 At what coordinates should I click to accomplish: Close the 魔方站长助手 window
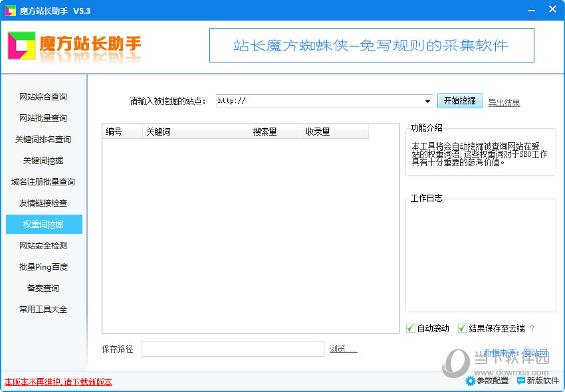[x=552, y=10]
